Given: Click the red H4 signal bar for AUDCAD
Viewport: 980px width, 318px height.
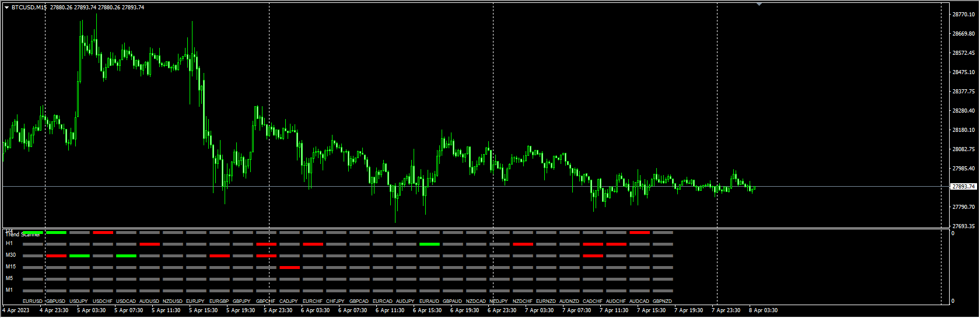Looking at the screenshot, I should (x=639, y=233).
